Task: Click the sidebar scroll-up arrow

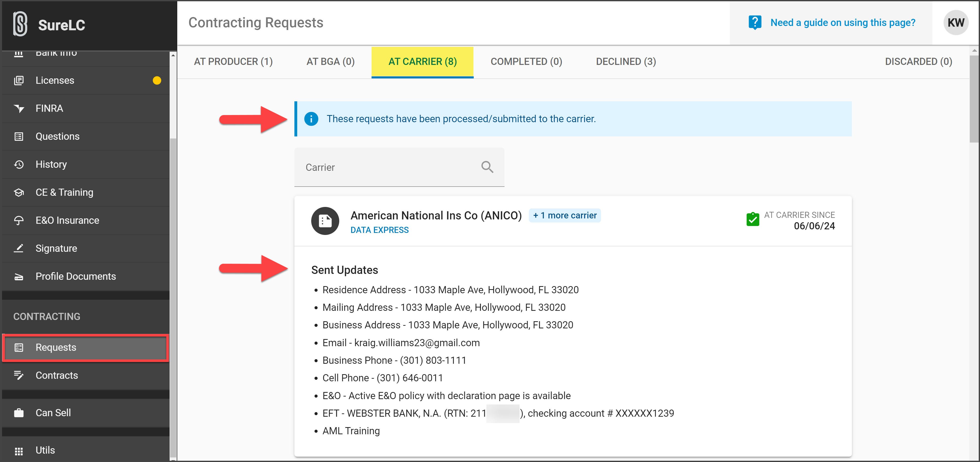Action: click(173, 55)
